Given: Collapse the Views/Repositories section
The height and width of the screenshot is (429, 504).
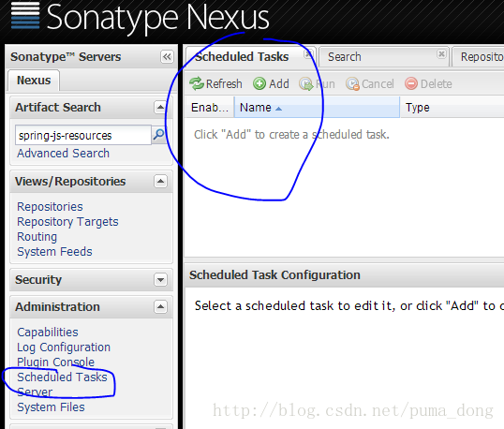Looking at the screenshot, I should pos(160,181).
